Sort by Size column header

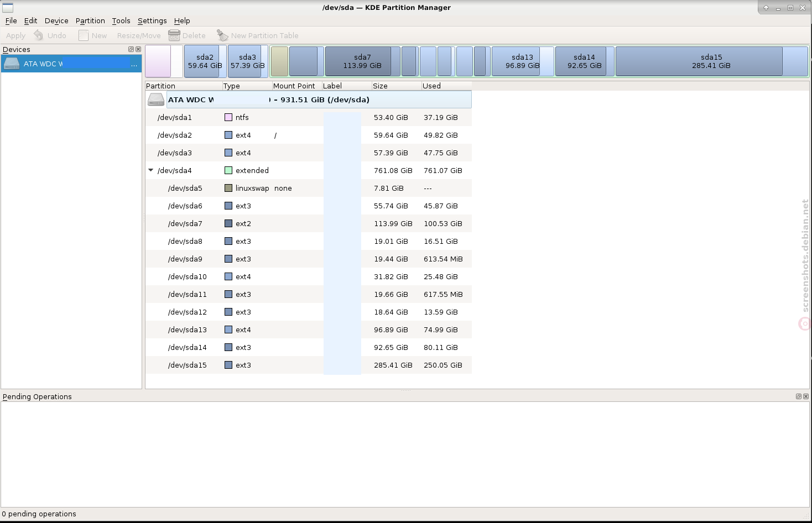point(396,86)
